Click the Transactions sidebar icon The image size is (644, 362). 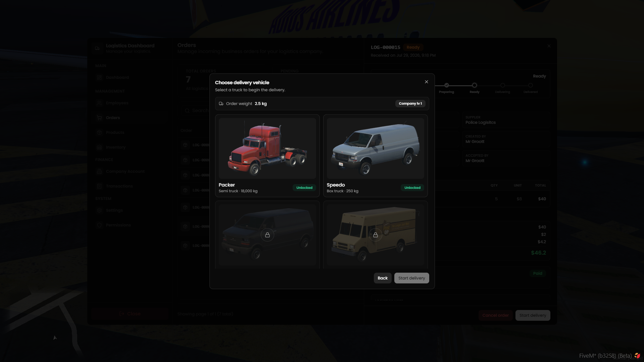pyautogui.click(x=99, y=186)
